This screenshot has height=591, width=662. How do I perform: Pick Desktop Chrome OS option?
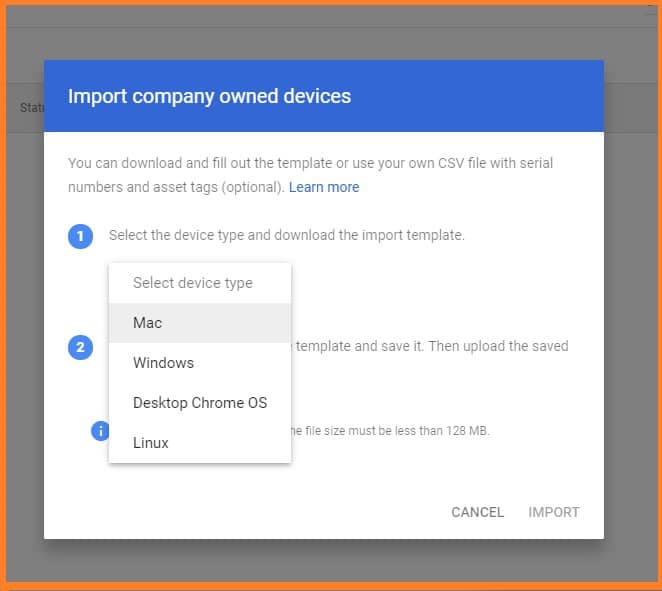click(x=200, y=403)
